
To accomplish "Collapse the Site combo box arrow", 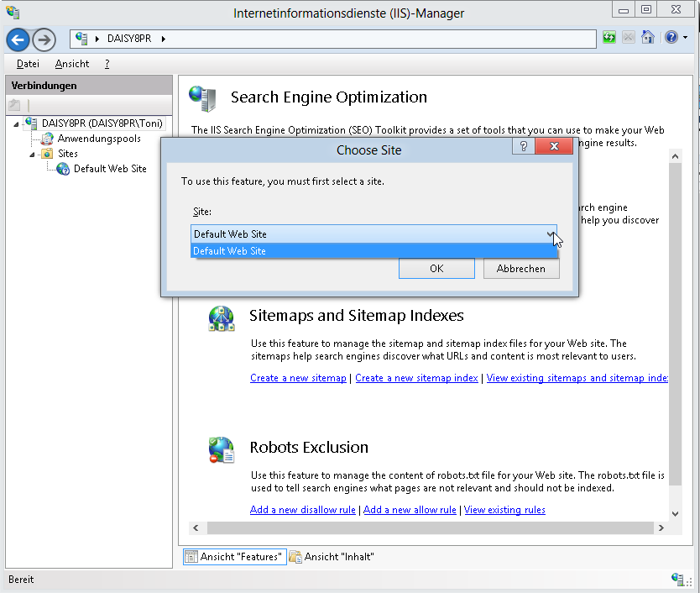I will [x=550, y=234].
